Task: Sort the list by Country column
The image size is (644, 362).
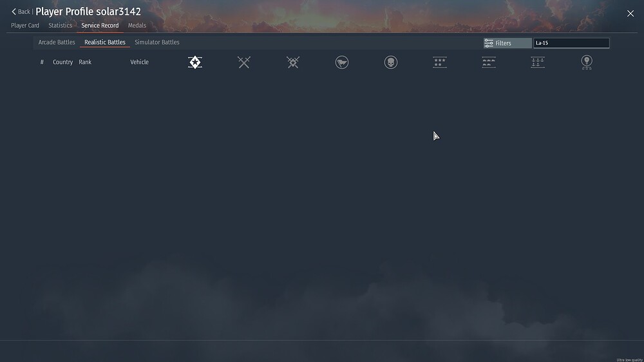Action: click(x=63, y=62)
